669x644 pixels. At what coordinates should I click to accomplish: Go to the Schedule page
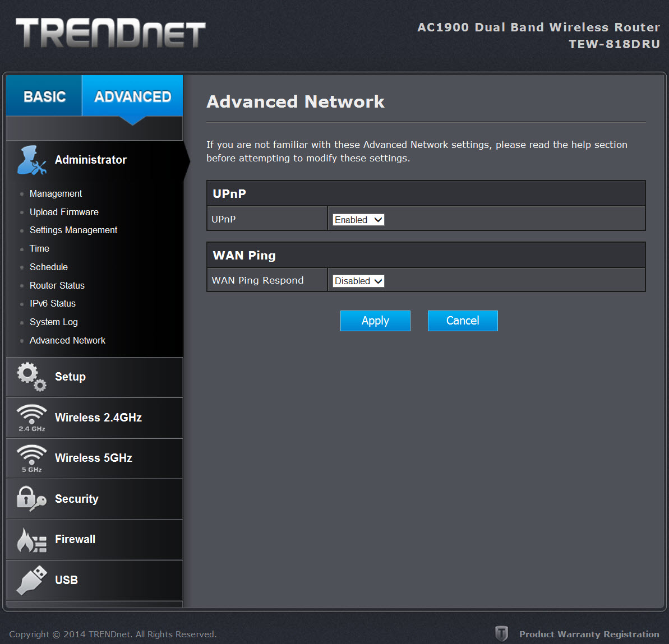[49, 267]
